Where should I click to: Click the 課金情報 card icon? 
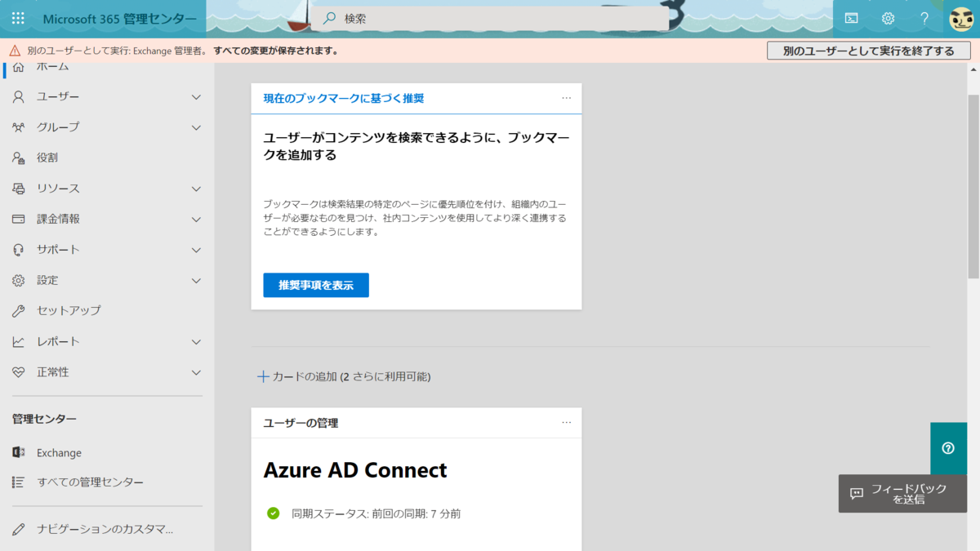[x=18, y=219]
